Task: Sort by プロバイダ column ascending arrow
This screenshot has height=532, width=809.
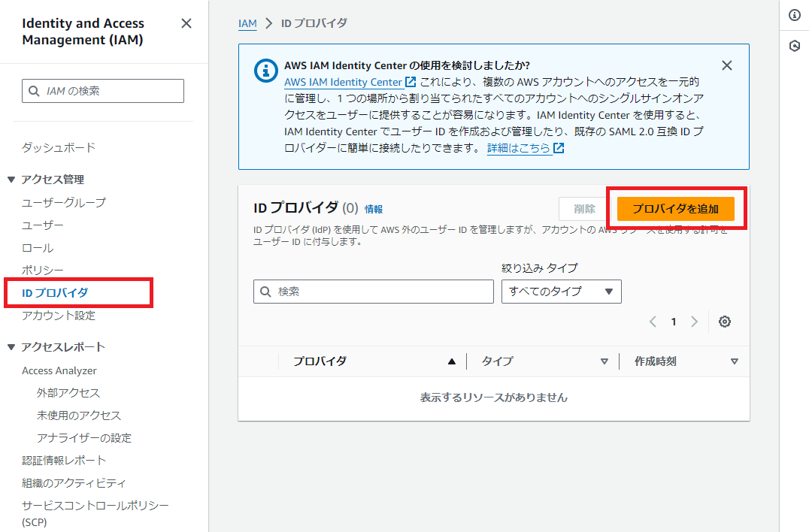Action: point(452,361)
